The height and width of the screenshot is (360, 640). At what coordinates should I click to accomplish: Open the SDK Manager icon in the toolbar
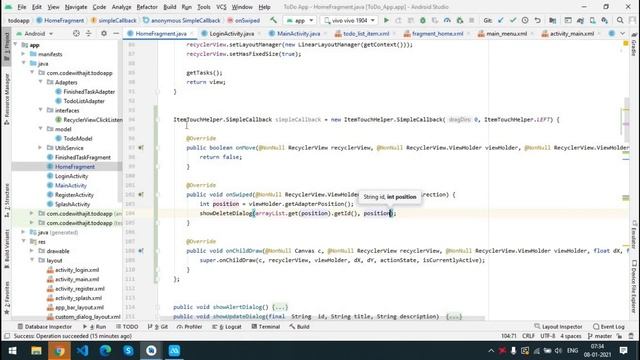604,20
